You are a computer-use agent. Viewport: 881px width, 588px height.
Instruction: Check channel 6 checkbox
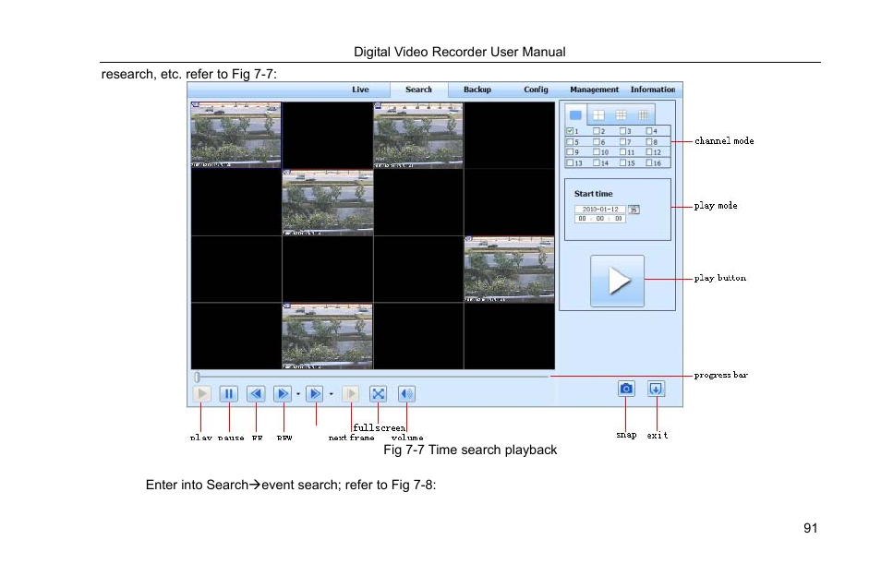[597, 141]
